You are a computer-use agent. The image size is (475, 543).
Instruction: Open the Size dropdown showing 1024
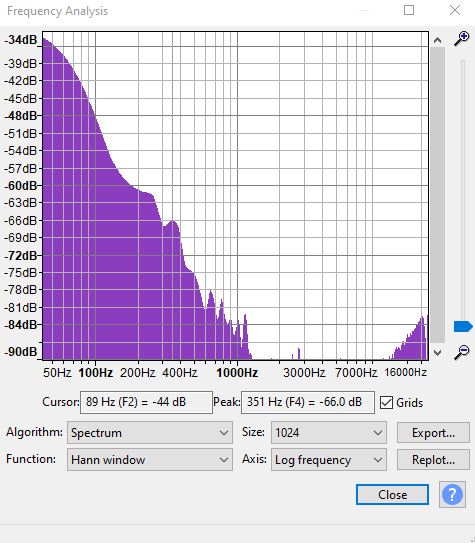pyautogui.click(x=329, y=433)
